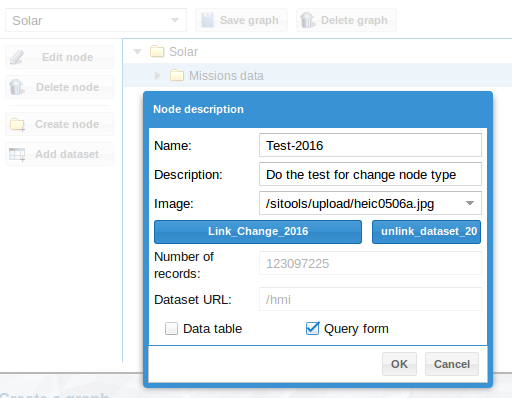Expand the Missions data tree node

(158, 76)
